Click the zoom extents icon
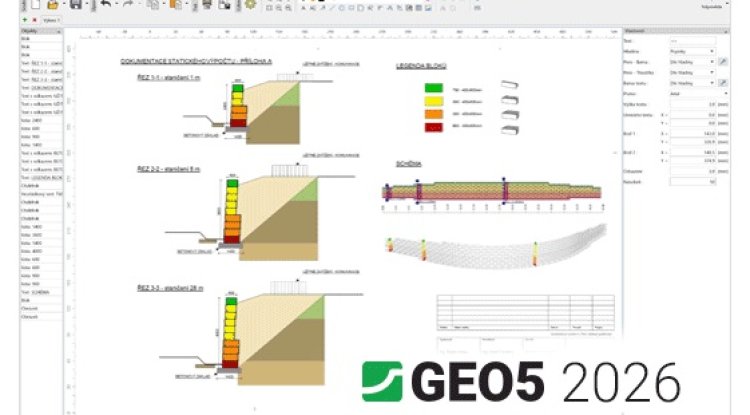This screenshot has width=750, height=415. coord(269,8)
